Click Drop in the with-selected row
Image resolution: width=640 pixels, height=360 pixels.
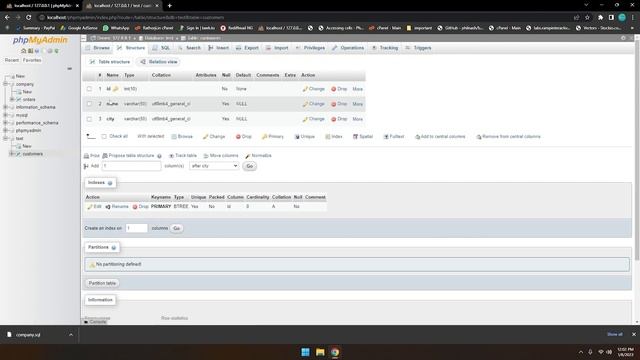244,137
